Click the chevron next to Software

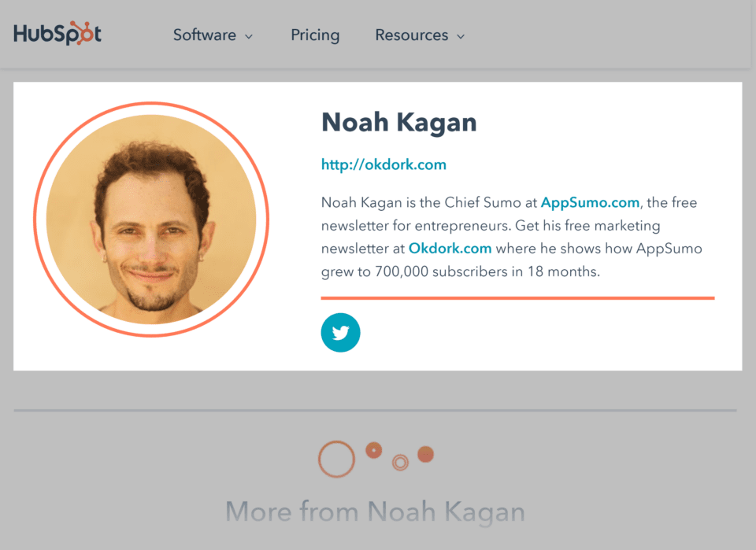248,36
